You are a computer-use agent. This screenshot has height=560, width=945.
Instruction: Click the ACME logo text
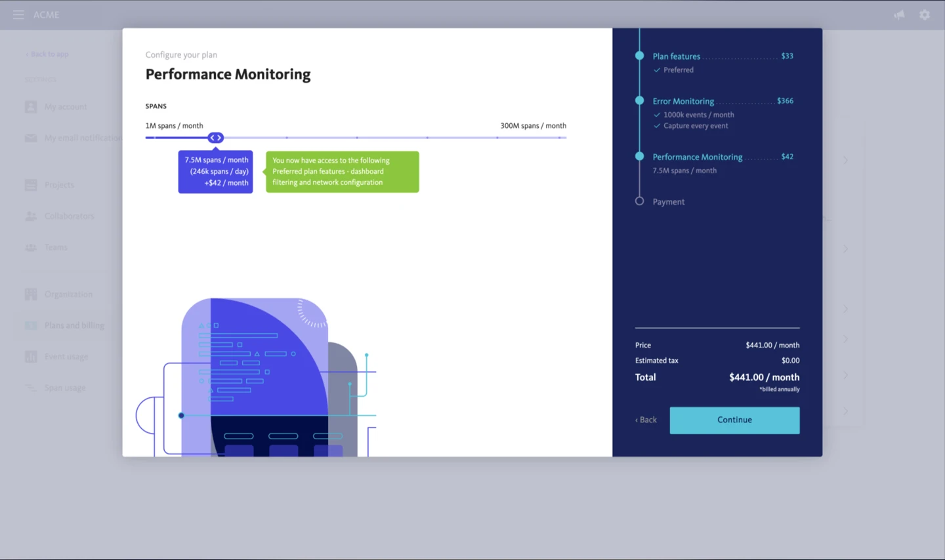46,14
